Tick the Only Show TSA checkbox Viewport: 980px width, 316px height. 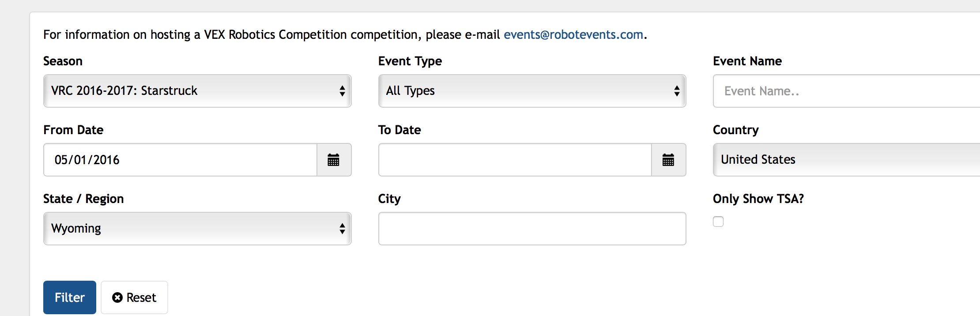(x=718, y=222)
